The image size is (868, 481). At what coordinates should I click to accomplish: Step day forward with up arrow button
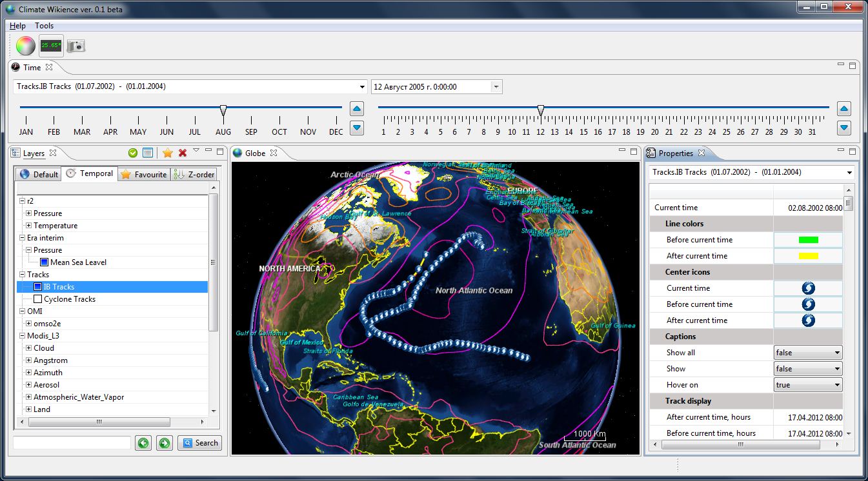[844, 108]
